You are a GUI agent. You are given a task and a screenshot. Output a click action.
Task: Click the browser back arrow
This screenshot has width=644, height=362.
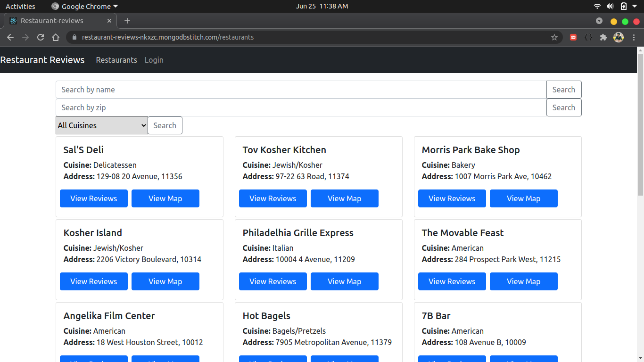click(x=10, y=37)
